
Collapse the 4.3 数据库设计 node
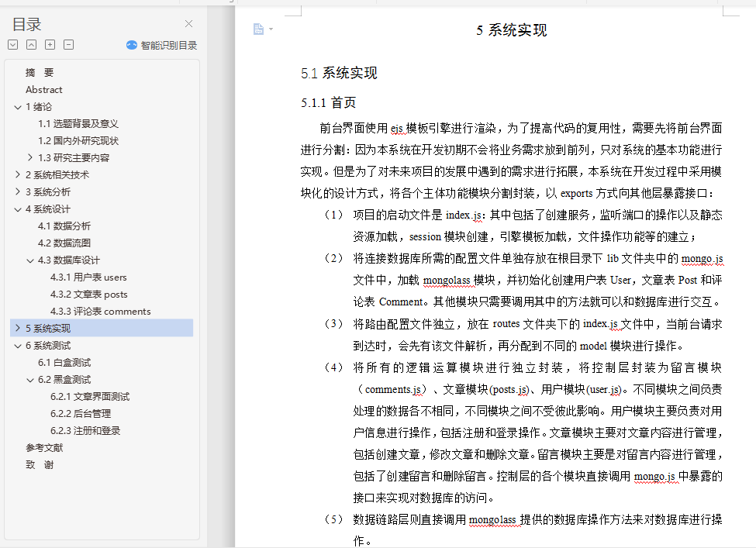coord(30,260)
